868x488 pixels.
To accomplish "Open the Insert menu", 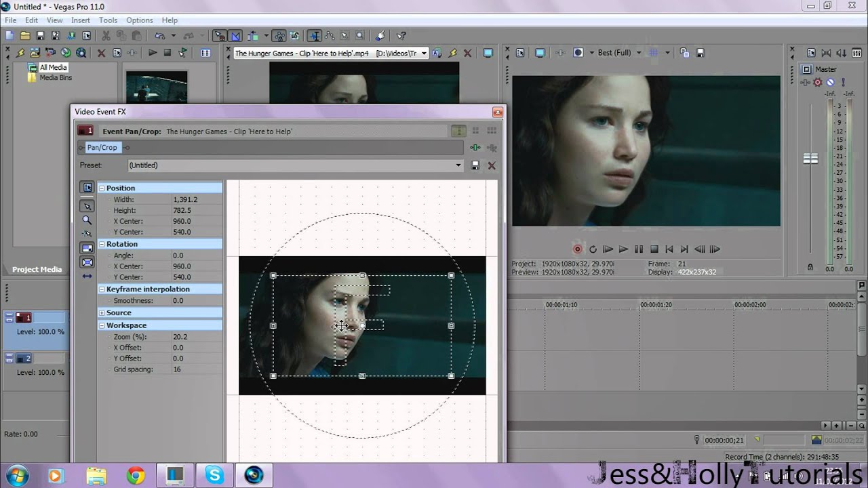I will tap(81, 20).
